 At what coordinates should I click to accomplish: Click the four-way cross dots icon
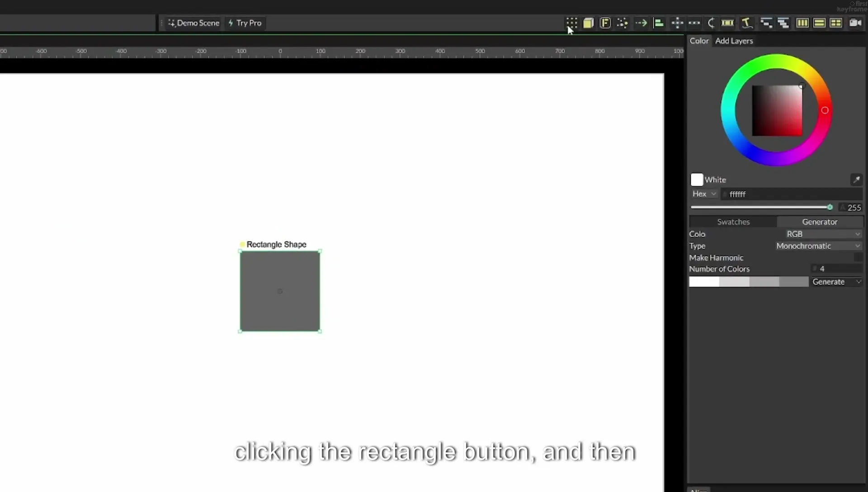677,23
